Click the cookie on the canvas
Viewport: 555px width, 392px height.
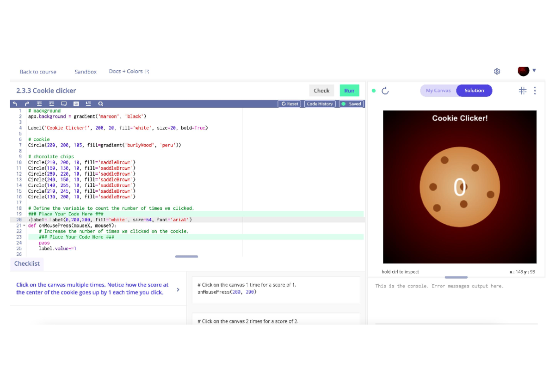click(460, 187)
